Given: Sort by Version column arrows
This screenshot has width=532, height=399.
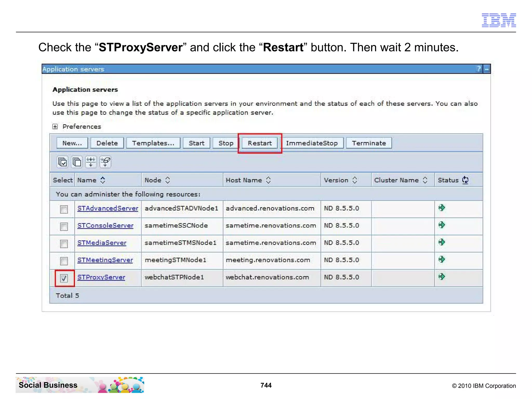Looking at the screenshot, I should point(355,180).
